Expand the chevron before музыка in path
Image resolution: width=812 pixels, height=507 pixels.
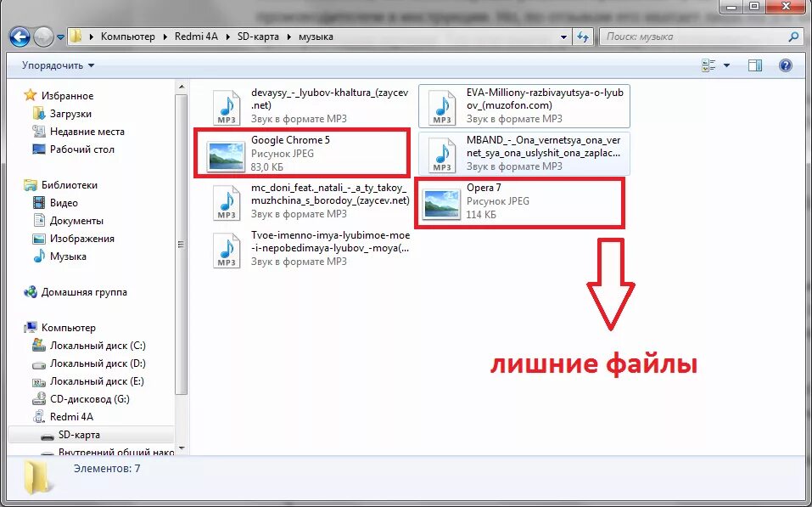289,37
